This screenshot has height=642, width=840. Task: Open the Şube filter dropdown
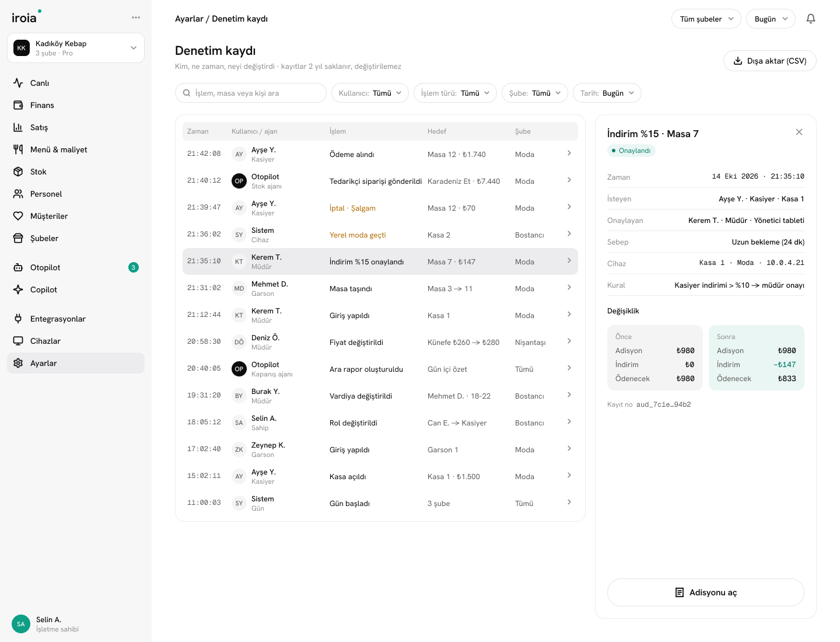[x=535, y=93]
